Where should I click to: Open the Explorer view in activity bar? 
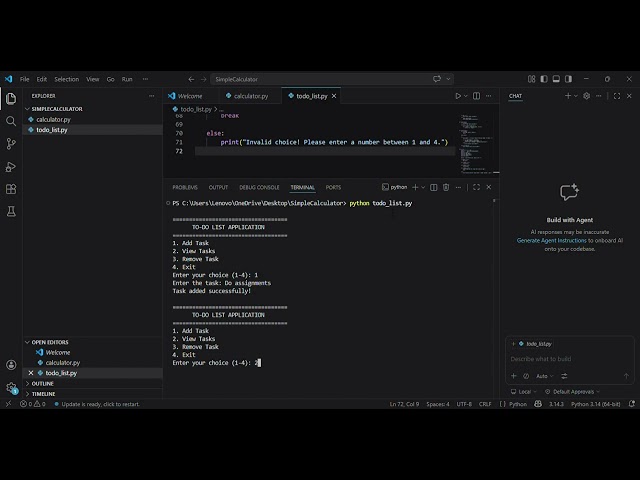11,98
